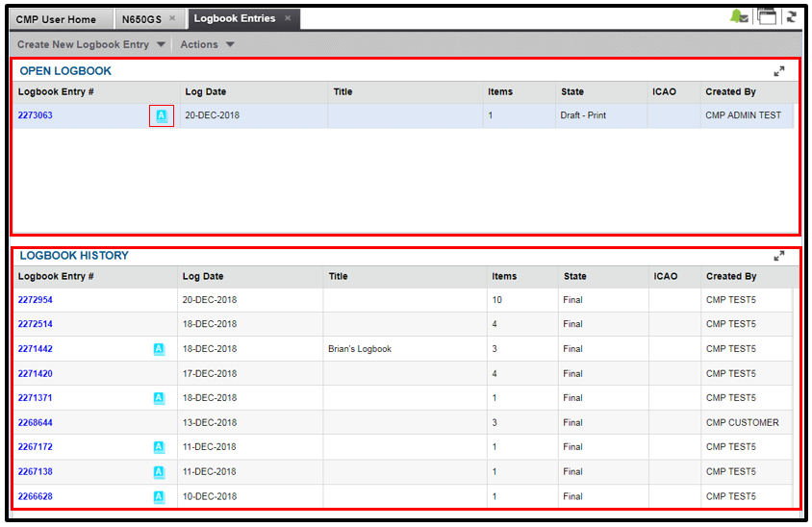Close the Logbook Entries tab
This screenshot has width=812, height=527.
pyautogui.click(x=288, y=18)
